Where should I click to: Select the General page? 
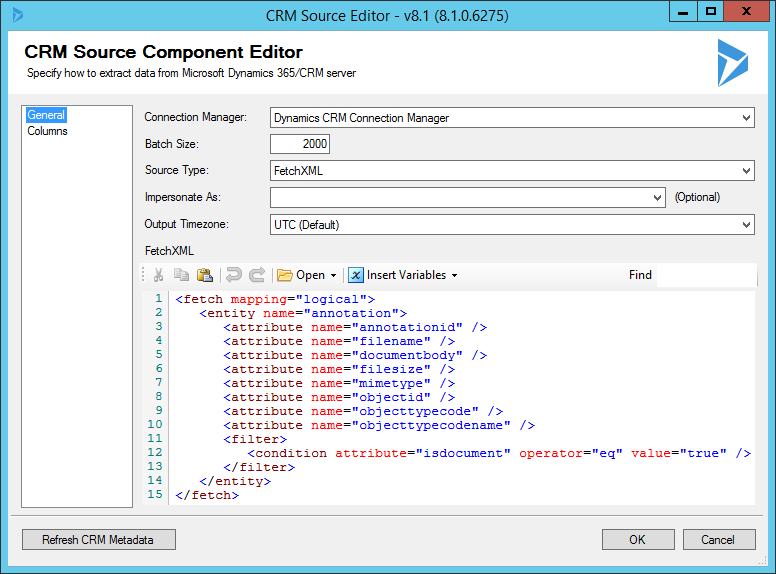(x=46, y=115)
